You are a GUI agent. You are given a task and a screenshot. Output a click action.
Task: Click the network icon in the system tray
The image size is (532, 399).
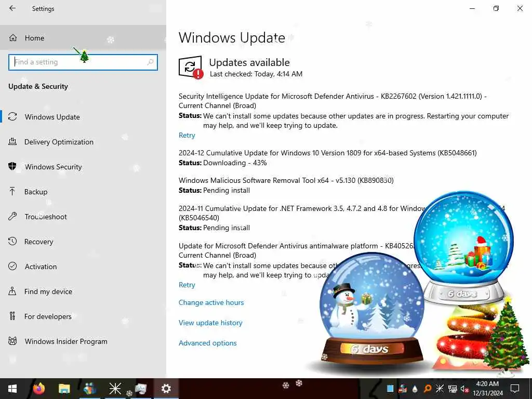[453, 389]
